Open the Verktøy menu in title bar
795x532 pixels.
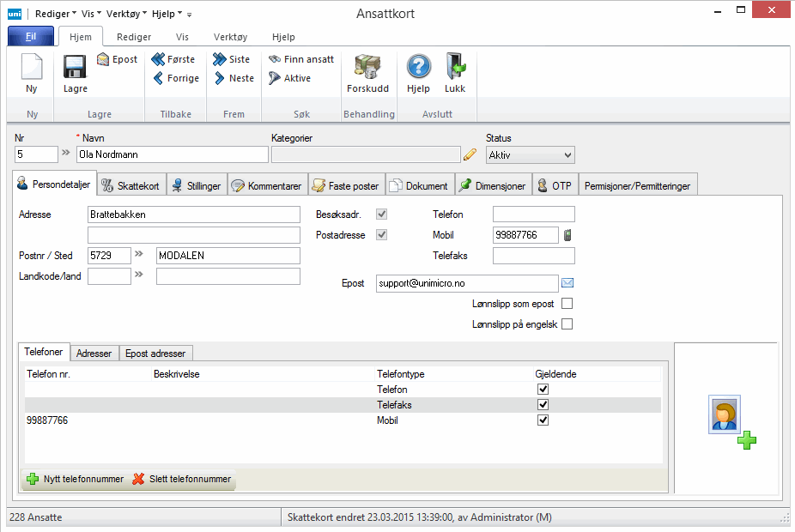pos(126,14)
